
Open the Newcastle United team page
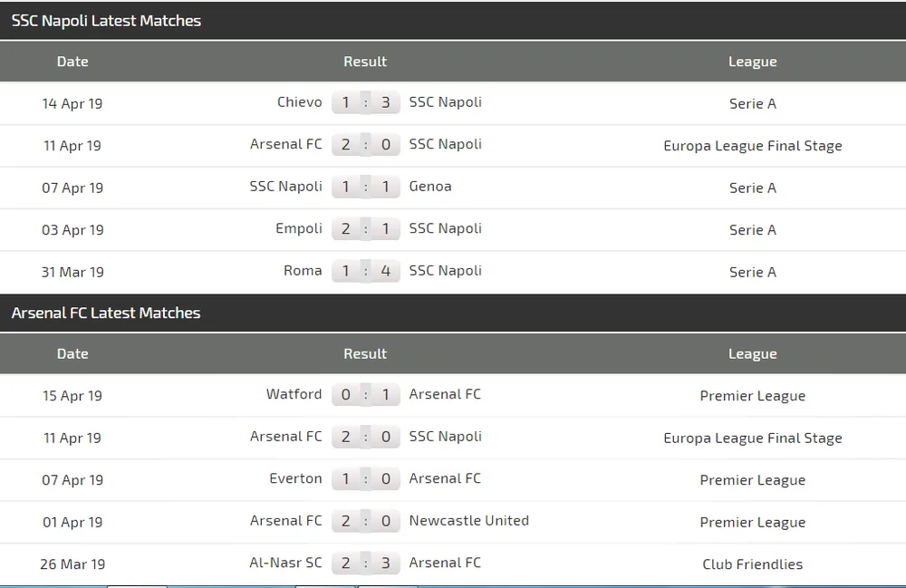(469, 521)
